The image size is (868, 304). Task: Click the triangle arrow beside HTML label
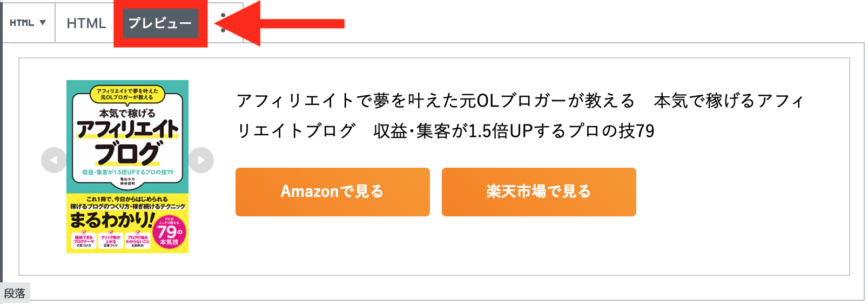[x=43, y=23]
